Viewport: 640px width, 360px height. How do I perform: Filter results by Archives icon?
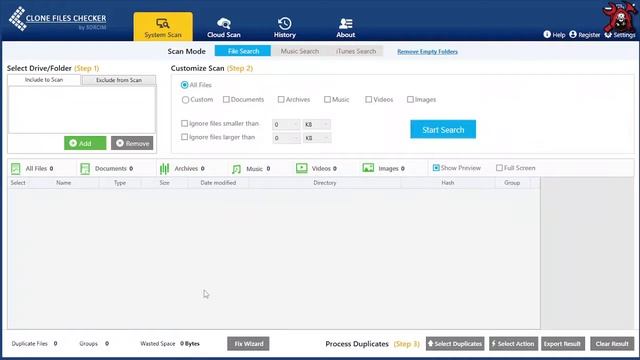coord(164,169)
